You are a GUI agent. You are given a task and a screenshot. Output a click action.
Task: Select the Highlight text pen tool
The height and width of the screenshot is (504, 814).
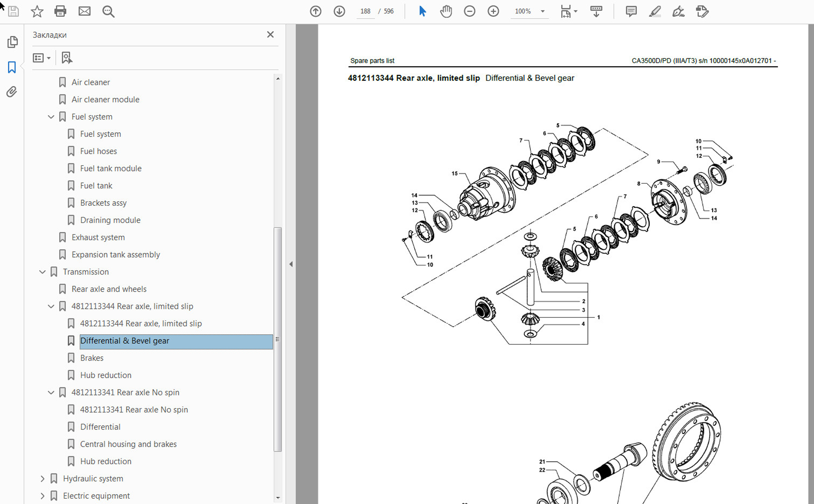[x=654, y=11]
